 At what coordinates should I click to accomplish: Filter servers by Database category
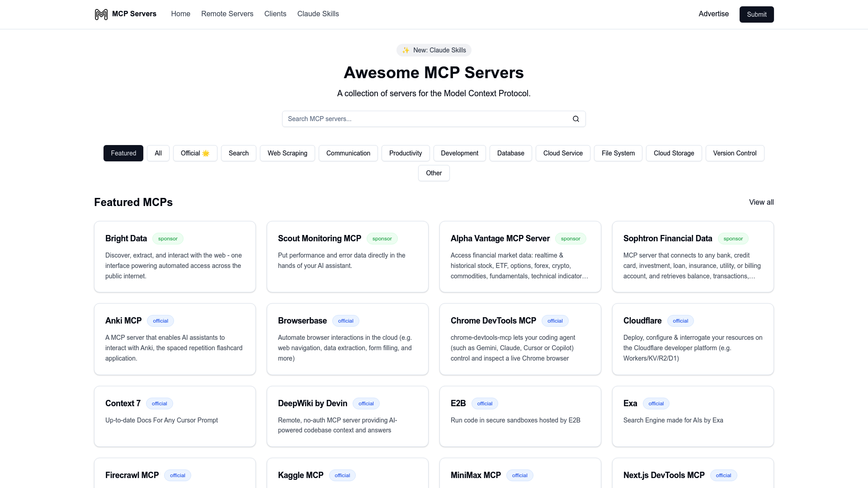(510, 153)
